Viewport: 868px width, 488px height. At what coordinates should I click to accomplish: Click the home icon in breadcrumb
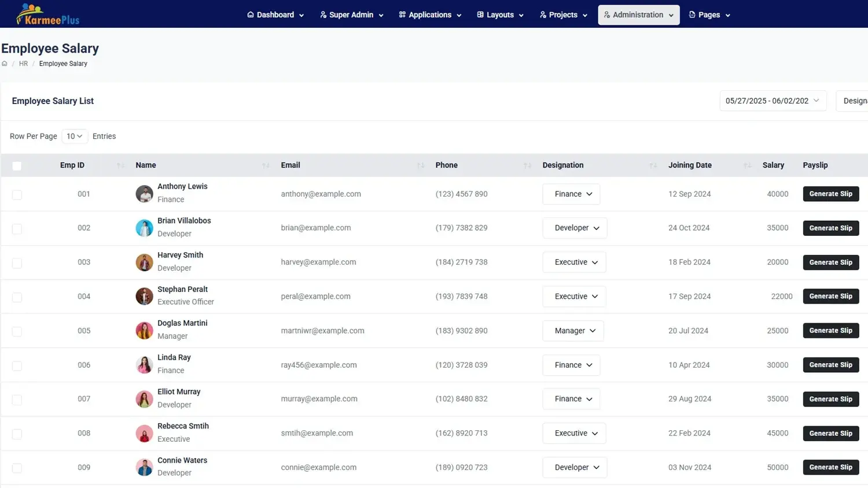point(5,64)
